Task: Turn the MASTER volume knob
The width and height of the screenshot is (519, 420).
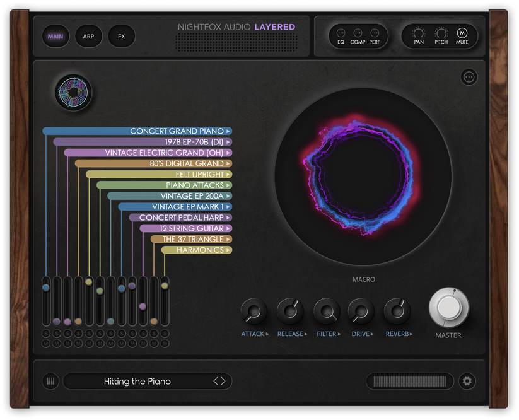Action: (448, 309)
